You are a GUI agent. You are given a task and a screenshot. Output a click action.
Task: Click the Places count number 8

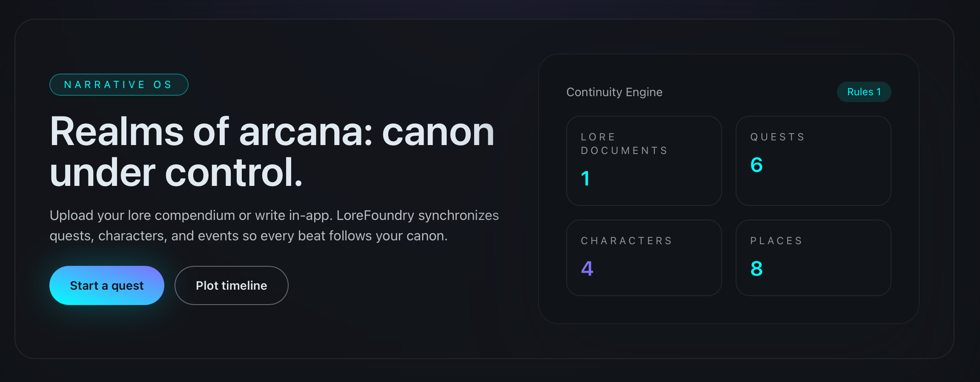pyautogui.click(x=756, y=268)
